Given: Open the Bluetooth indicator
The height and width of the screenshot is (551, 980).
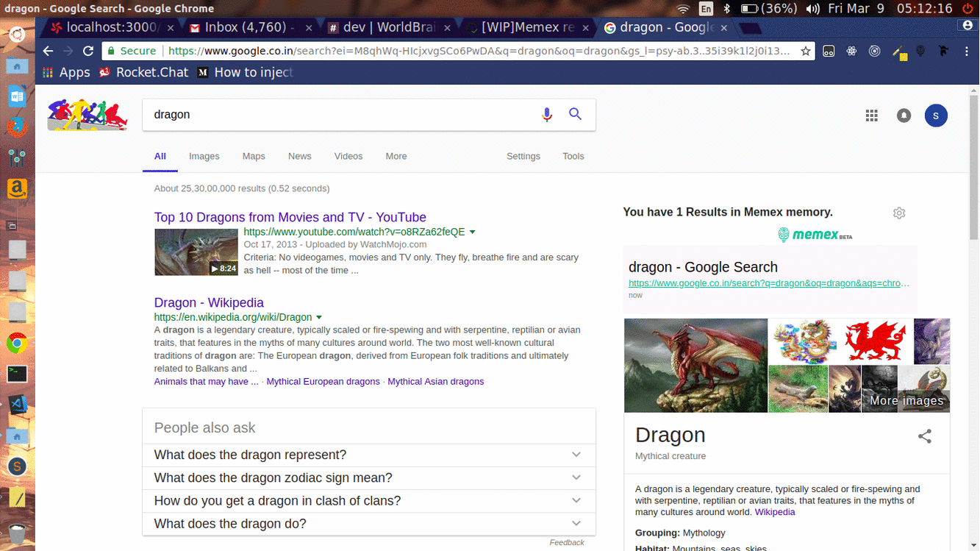Looking at the screenshot, I should [x=726, y=9].
